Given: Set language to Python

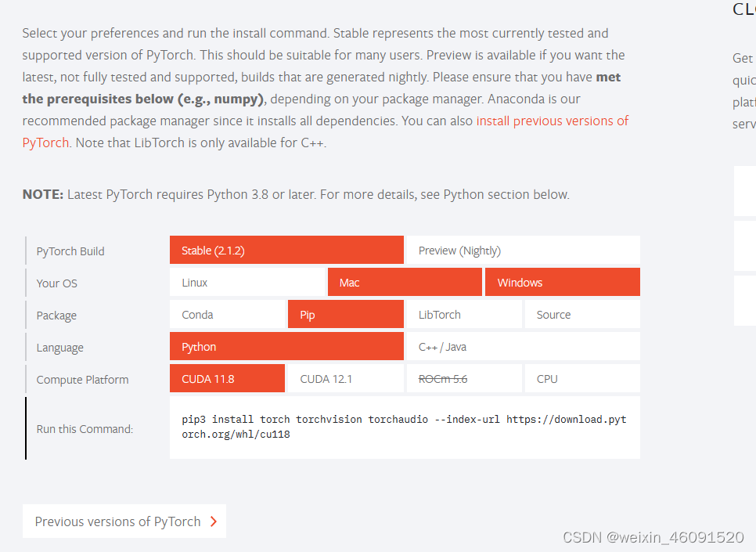Looking at the screenshot, I should [x=286, y=347].
